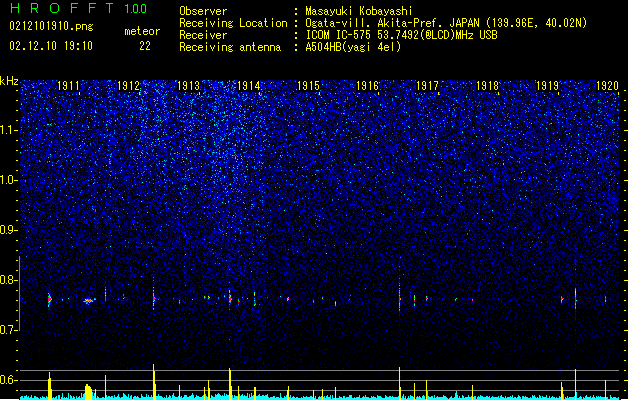Click the "meteor" count label

[x=142, y=31]
